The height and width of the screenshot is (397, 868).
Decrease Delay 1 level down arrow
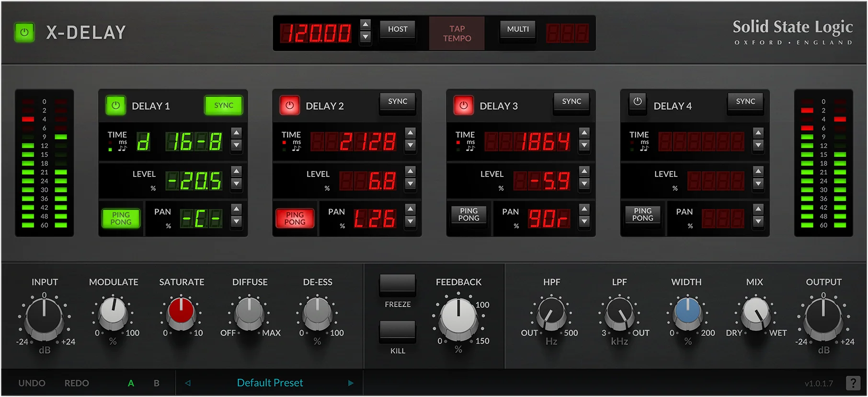(236, 183)
